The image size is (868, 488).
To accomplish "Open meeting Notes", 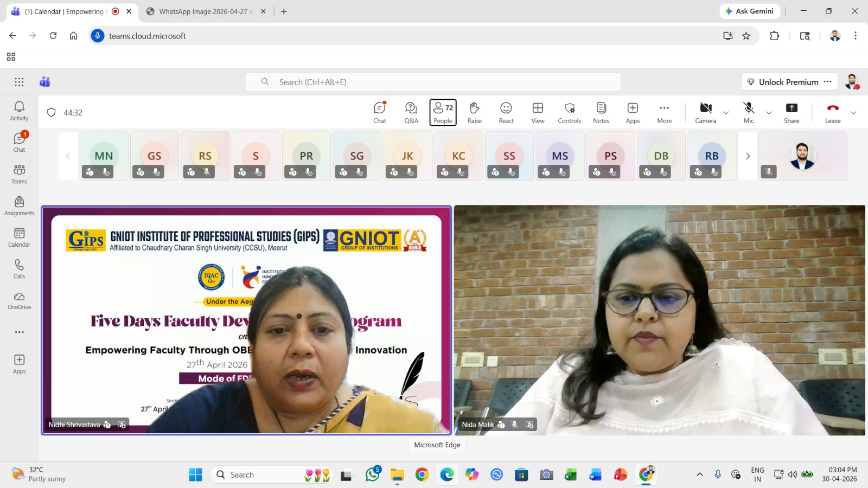I will point(601,113).
